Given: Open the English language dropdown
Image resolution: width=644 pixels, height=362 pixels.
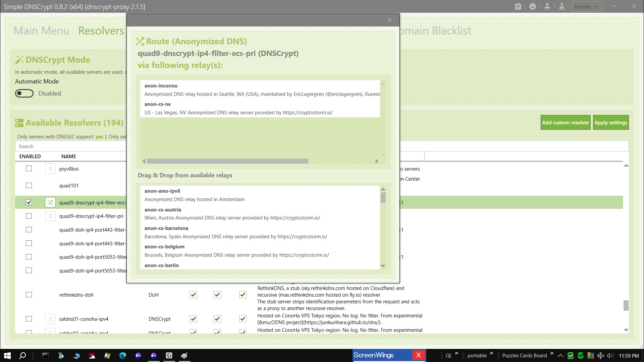Looking at the screenshot, I should point(586,6).
